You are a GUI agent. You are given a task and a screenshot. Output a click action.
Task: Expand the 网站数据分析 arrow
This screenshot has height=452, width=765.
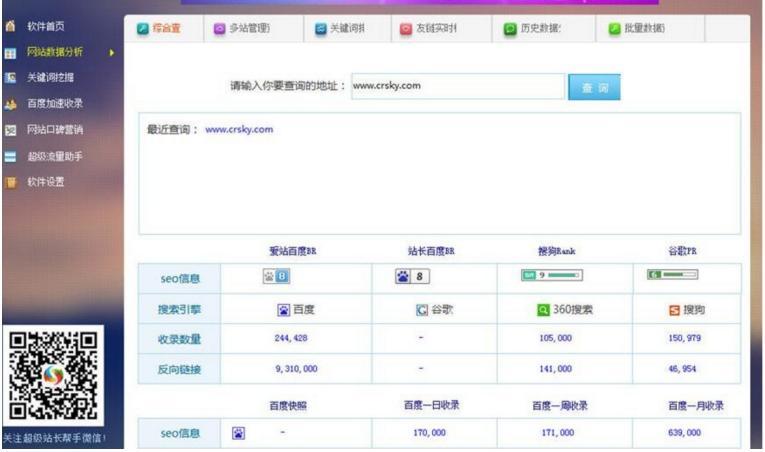tap(112, 52)
